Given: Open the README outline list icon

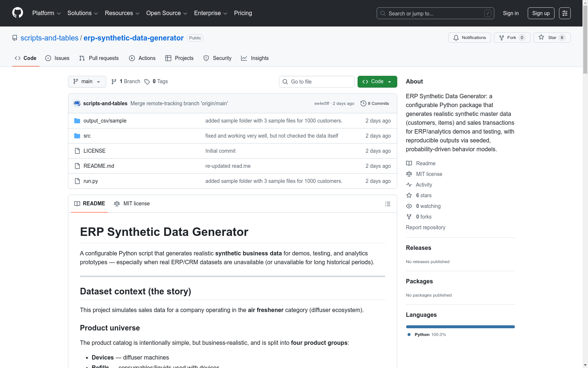Looking at the screenshot, I should (388, 204).
